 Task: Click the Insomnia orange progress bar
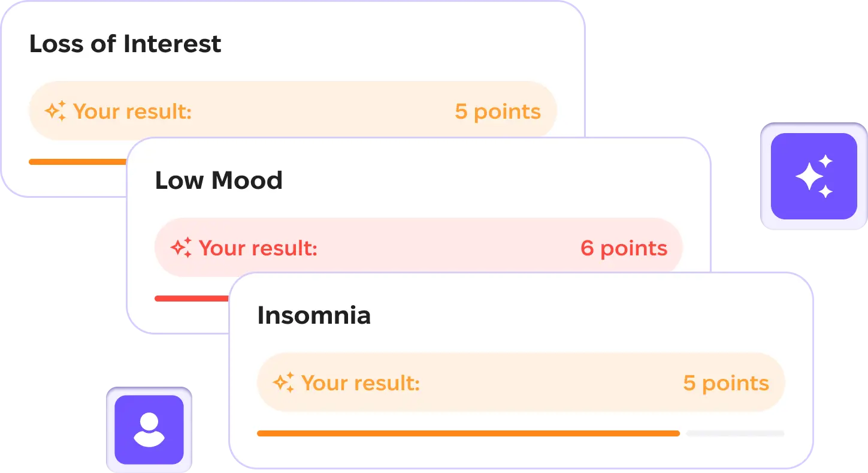pyautogui.click(x=468, y=433)
